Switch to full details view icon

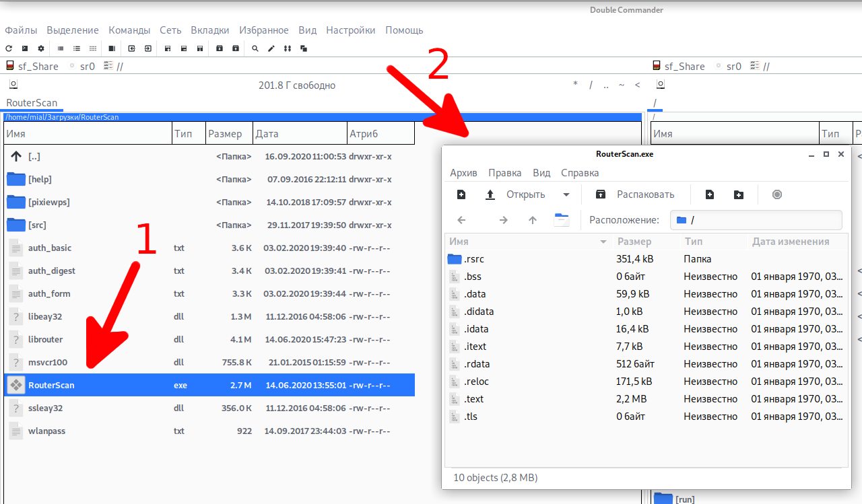pos(77,48)
